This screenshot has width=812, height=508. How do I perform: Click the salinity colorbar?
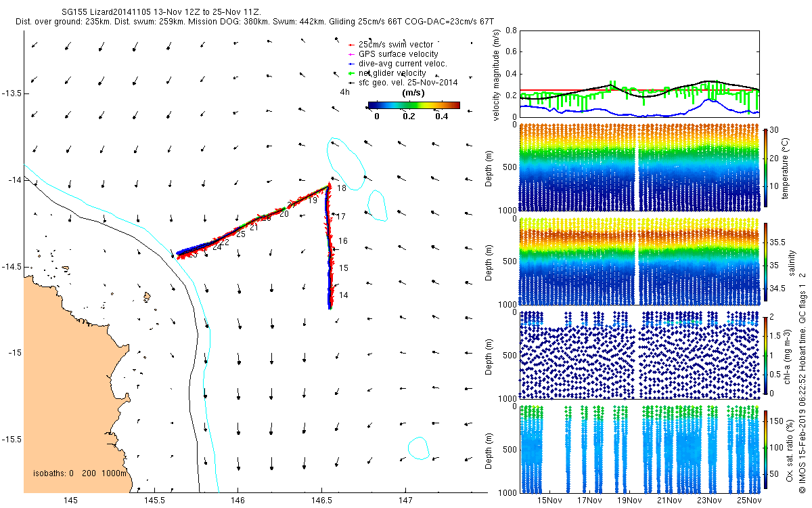pos(765,261)
